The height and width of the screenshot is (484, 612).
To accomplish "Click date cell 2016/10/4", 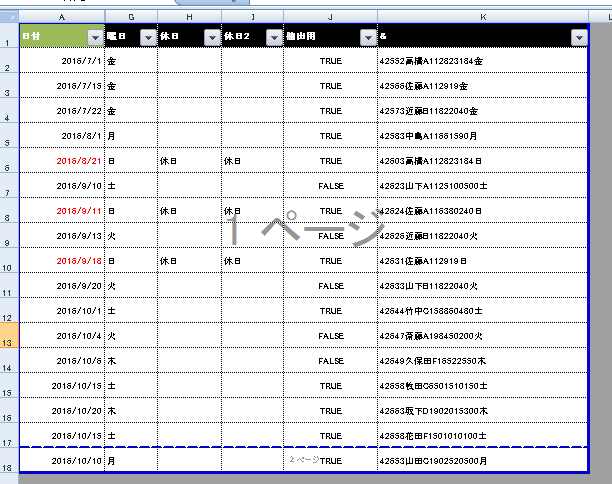I will click(62, 335).
